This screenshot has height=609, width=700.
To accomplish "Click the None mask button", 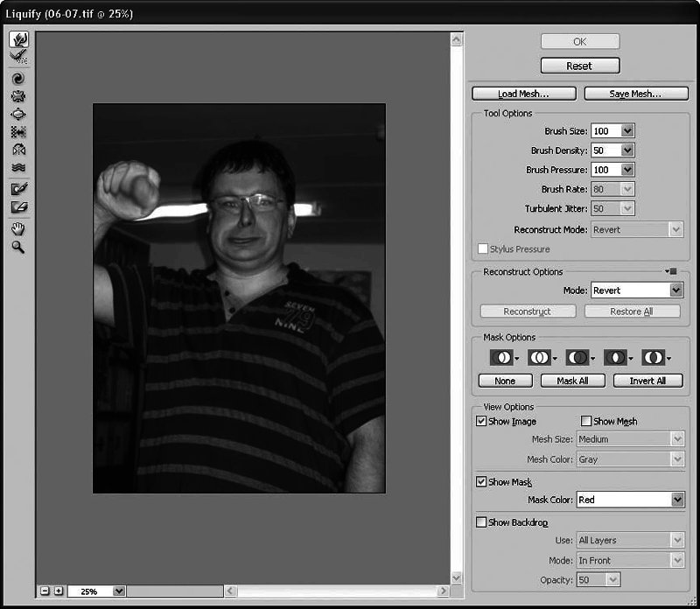I will (x=506, y=381).
